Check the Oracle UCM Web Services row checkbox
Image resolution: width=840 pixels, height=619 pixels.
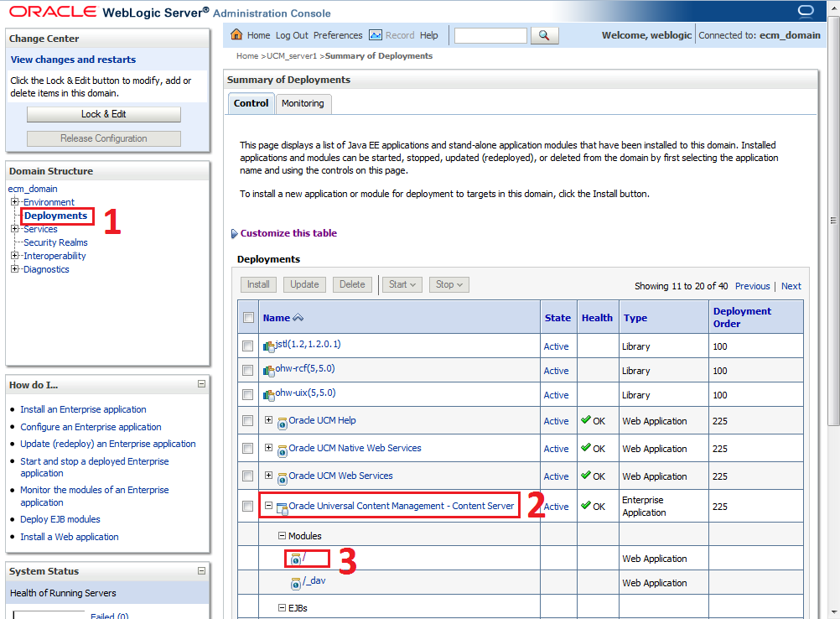[x=247, y=476]
